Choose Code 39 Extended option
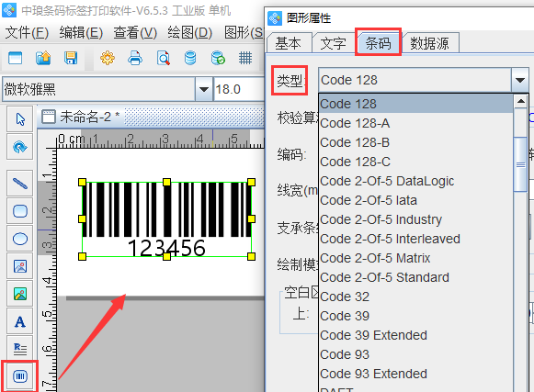This screenshot has width=534, height=392. tap(416, 335)
